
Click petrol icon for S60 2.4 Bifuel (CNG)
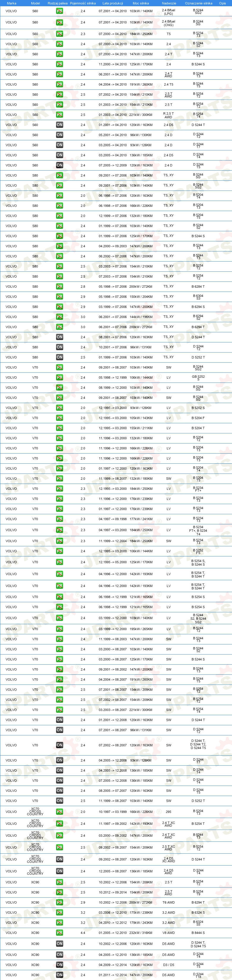coord(60,23)
